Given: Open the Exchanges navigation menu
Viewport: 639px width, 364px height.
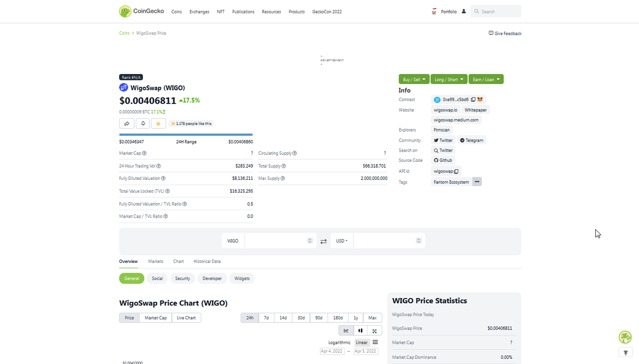Looking at the screenshot, I should [x=199, y=12].
